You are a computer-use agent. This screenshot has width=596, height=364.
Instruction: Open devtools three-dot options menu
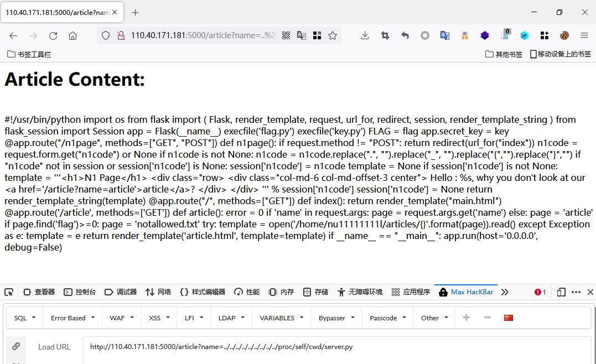(576, 292)
